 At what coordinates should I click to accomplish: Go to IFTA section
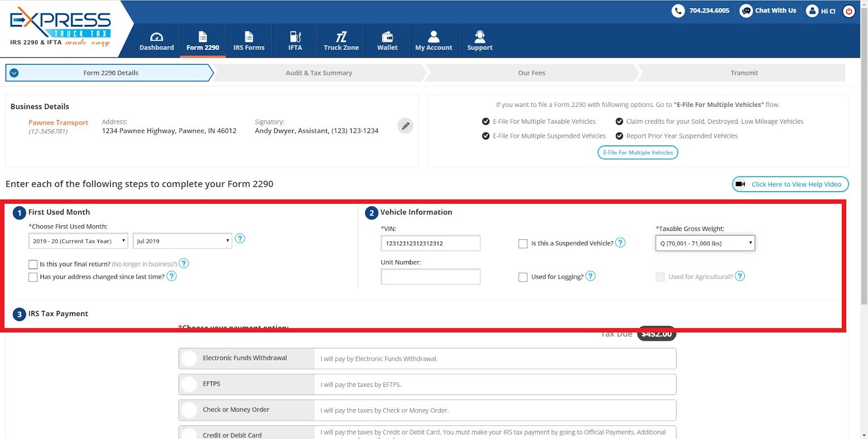(x=295, y=41)
